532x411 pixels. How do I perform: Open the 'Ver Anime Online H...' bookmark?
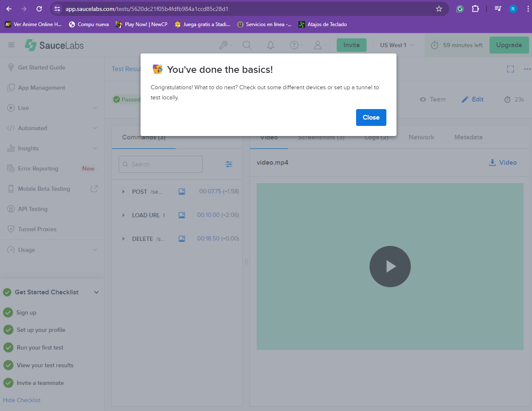33,24
